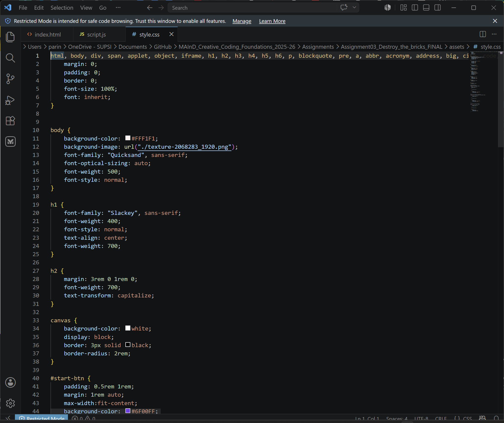This screenshot has width=504, height=423.
Task: Switch to the index.html tab
Action: (47, 34)
